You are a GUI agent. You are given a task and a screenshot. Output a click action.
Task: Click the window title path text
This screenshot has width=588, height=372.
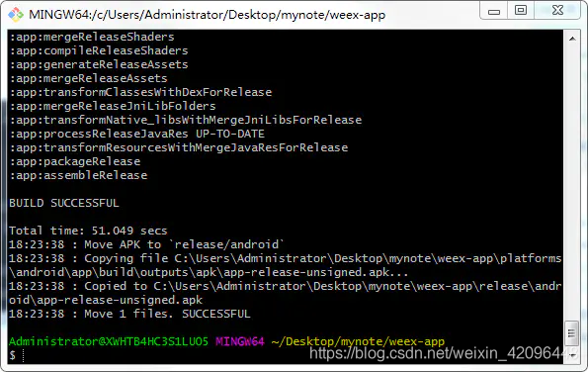click(x=208, y=15)
